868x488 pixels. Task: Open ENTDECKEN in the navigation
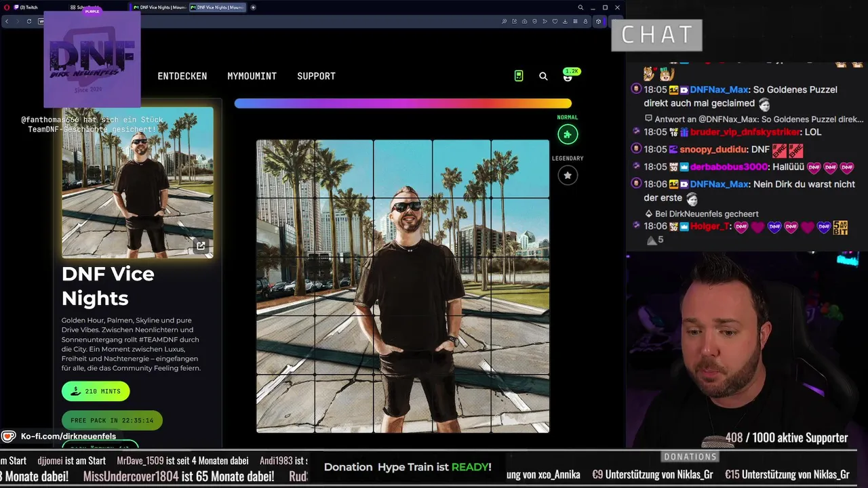pyautogui.click(x=182, y=76)
